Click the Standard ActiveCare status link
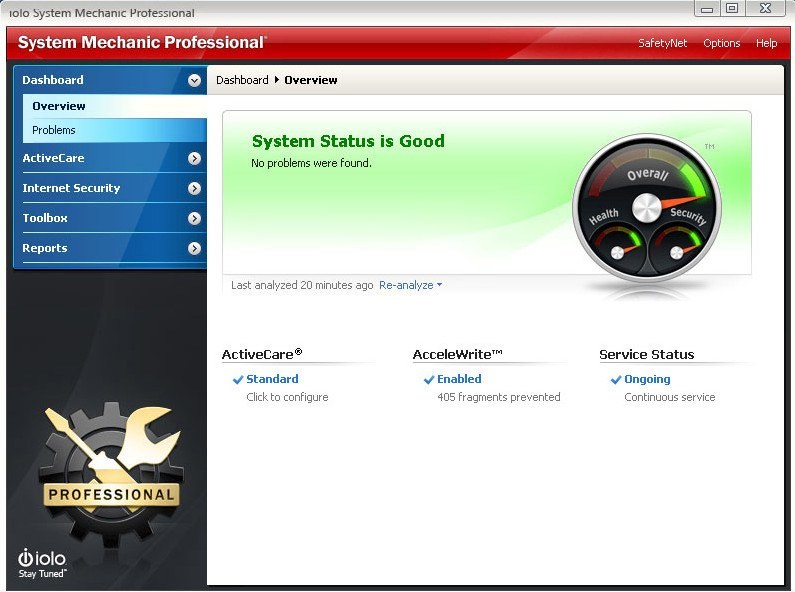Screen dimensions: 795x592 [x=272, y=379]
